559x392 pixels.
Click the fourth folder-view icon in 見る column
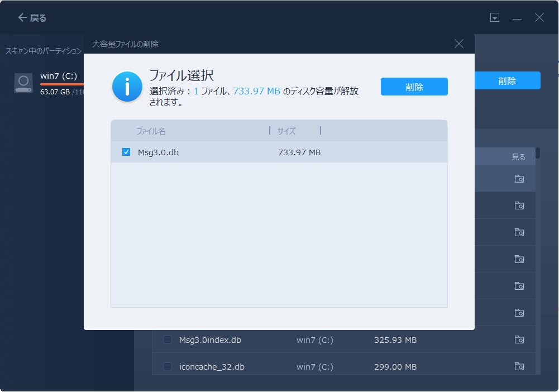pyautogui.click(x=519, y=259)
